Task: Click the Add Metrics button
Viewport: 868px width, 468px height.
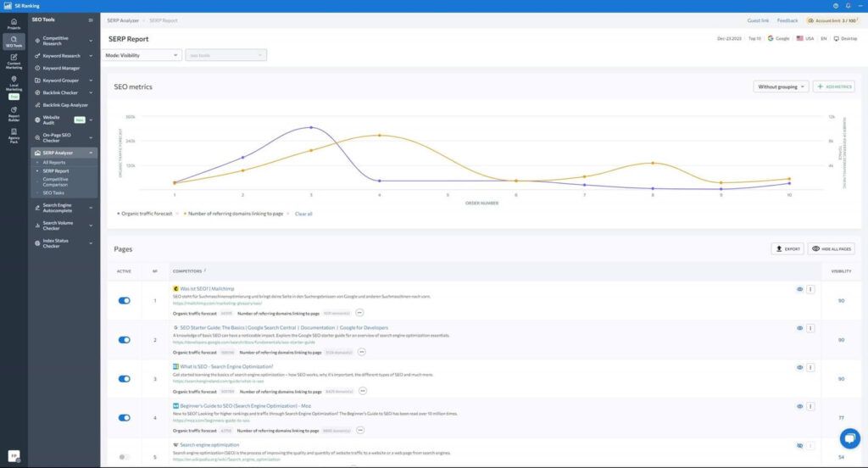Action: pyautogui.click(x=834, y=86)
